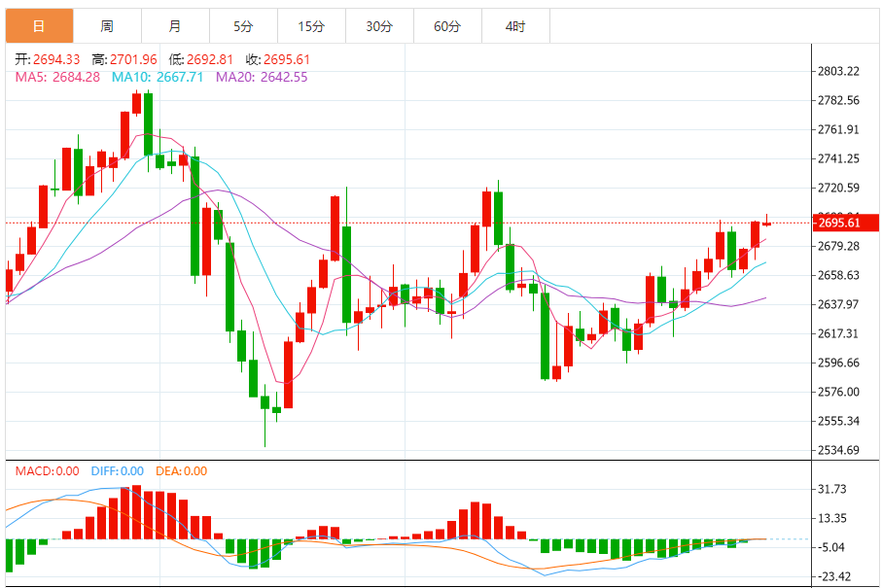
Task: Click the low price 2692.81
Action: pos(210,59)
